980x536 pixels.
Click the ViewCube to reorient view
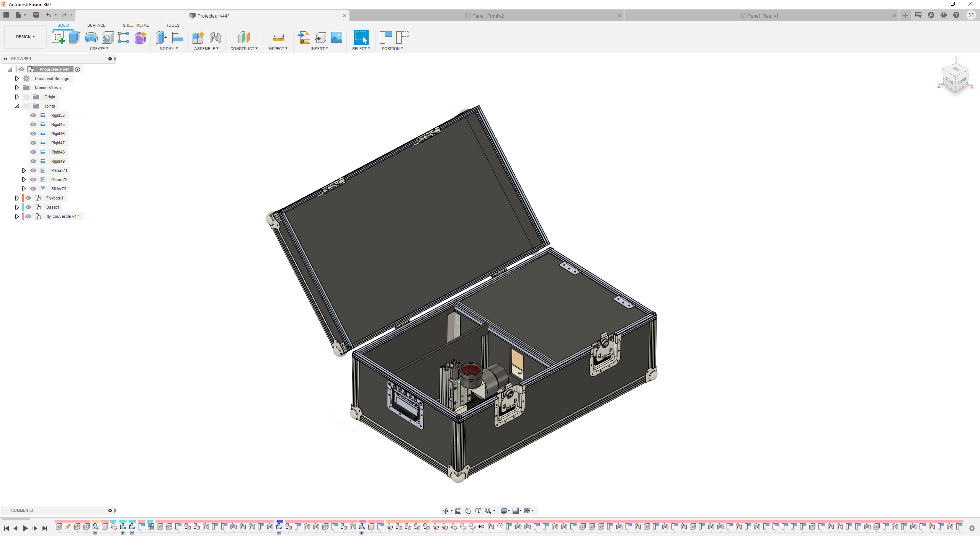coord(955,78)
